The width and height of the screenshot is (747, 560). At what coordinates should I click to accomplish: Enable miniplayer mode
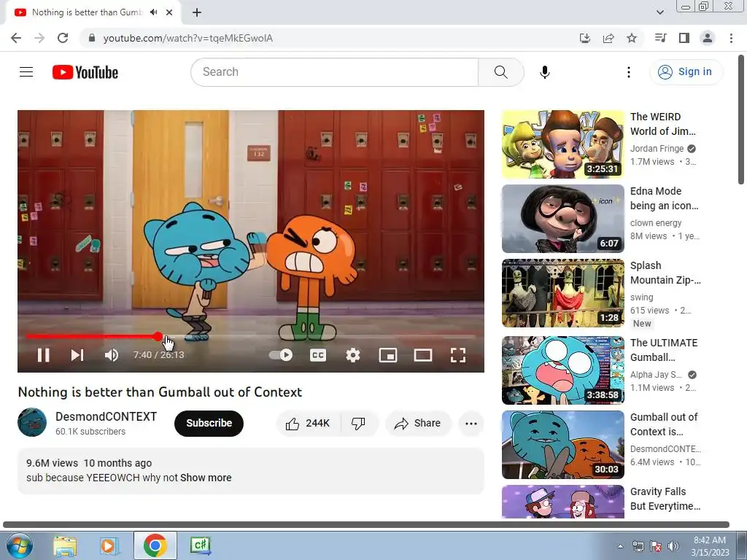tap(388, 355)
